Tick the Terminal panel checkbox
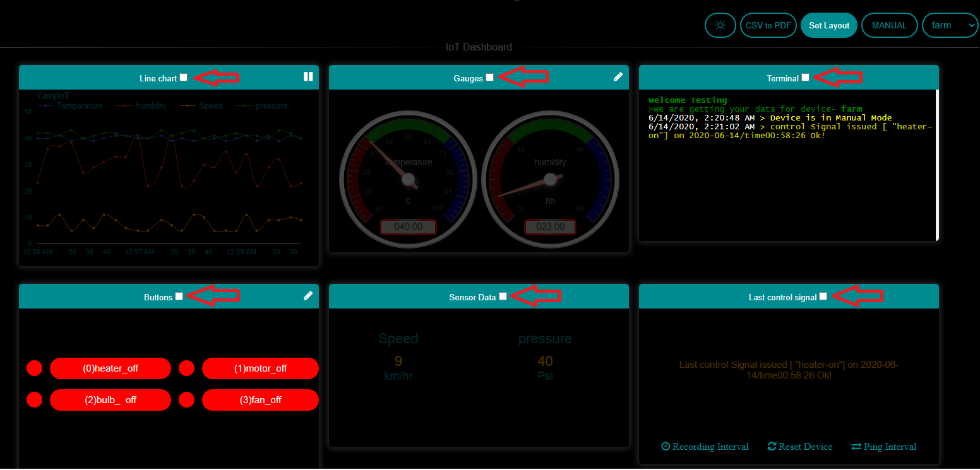980x470 pixels. [x=805, y=78]
